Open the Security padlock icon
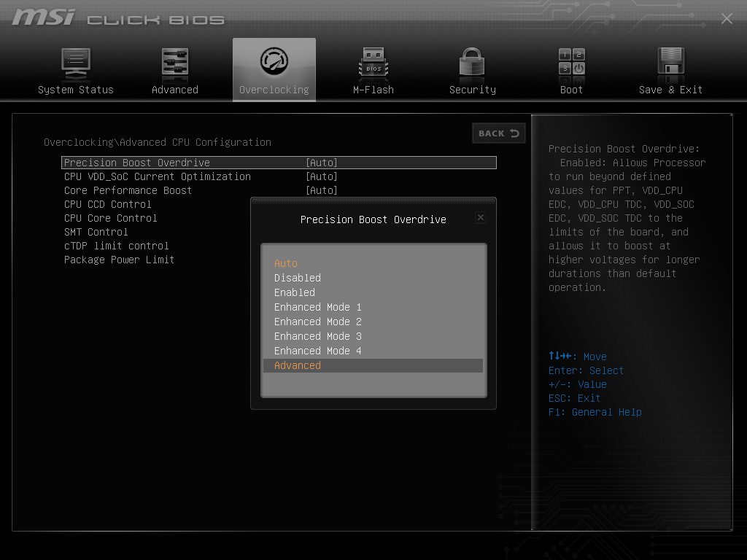 pyautogui.click(x=472, y=63)
